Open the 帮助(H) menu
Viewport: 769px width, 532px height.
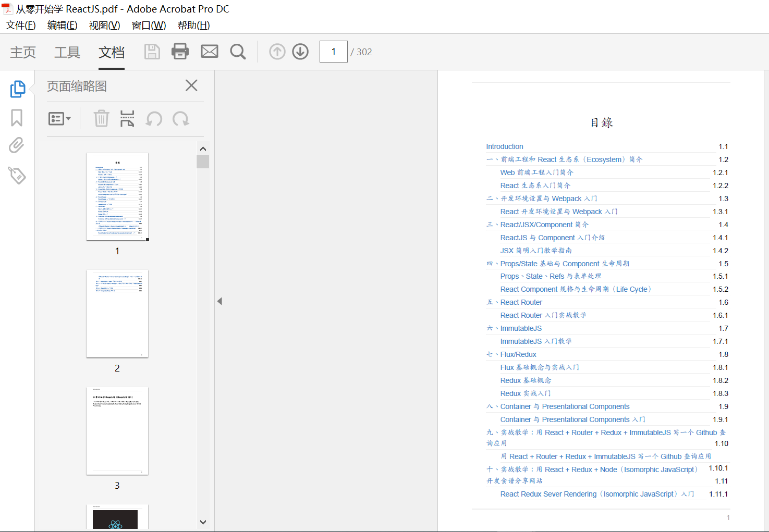tap(194, 26)
